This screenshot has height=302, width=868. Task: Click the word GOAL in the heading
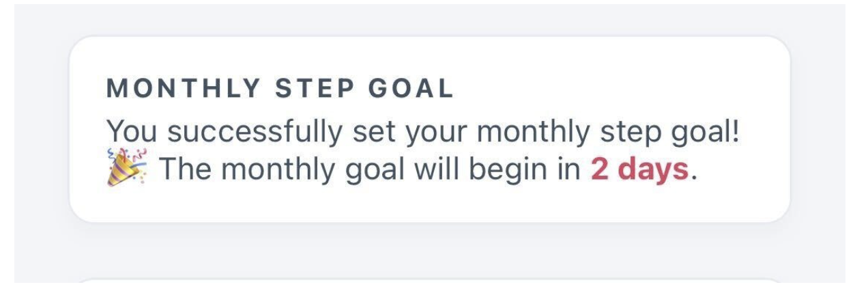click(x=411, y=89)
